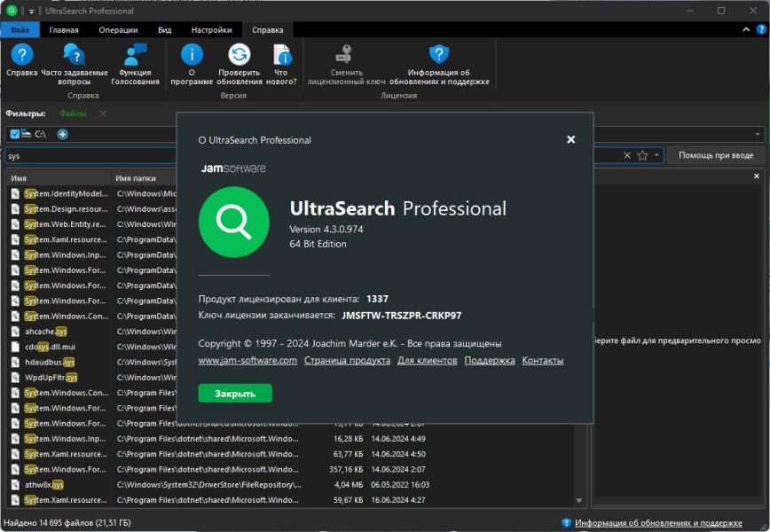Click the blue help icon in the ribbon corner
The height and width of the screenshot is (532, 770).
[x=761, y=29]
